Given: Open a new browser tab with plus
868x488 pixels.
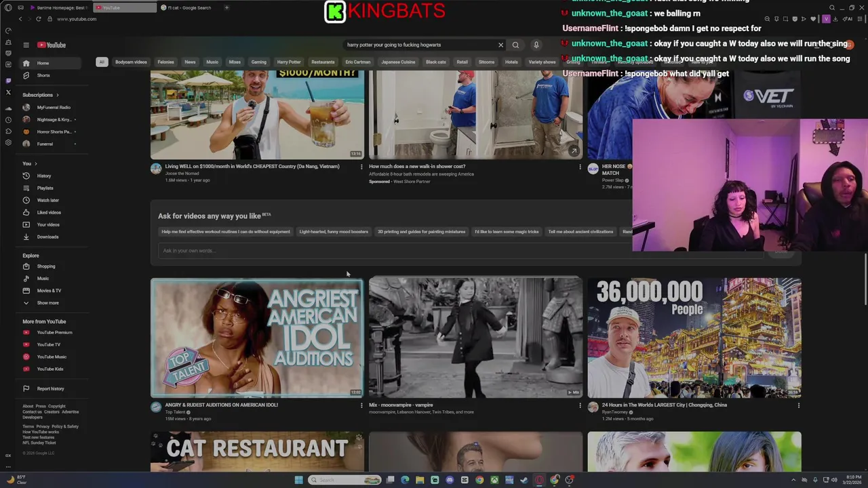Looking at the screenshot, I should [x=226, y=7].
